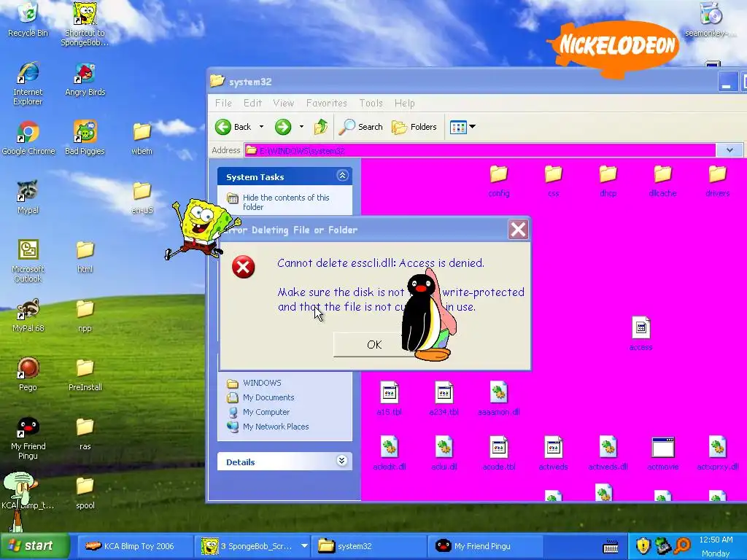The width and height of the screenshot is (747, 560).
Task: Open the Bad Piggies shortcut
Action: tap(85, 138)
